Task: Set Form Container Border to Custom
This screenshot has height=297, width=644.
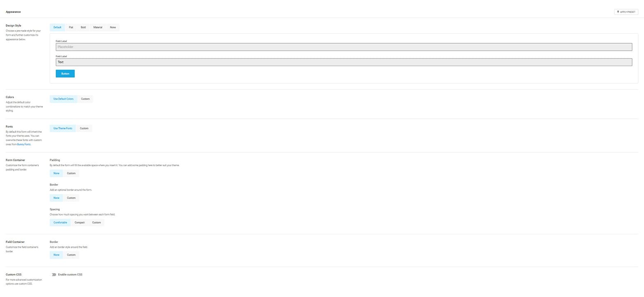Action: [x=71, y=198]
